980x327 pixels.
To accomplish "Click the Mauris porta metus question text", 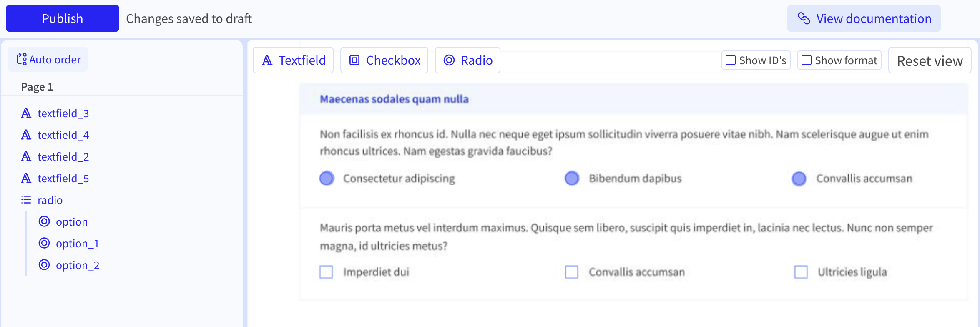I will tap(626, 237).
